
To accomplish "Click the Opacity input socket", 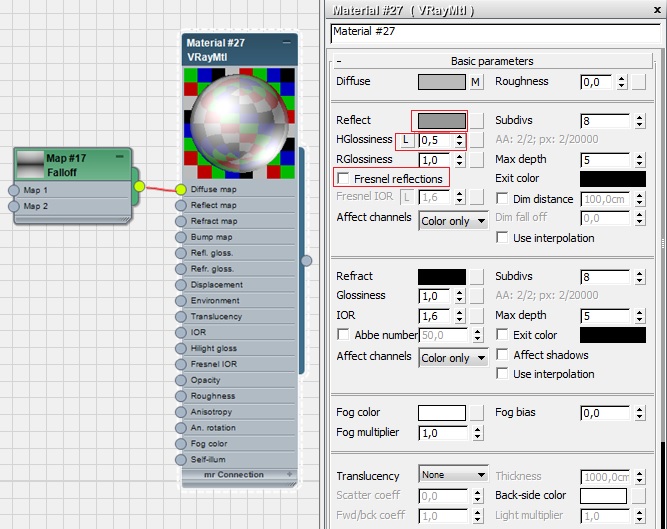I will [x=181, y=380].
